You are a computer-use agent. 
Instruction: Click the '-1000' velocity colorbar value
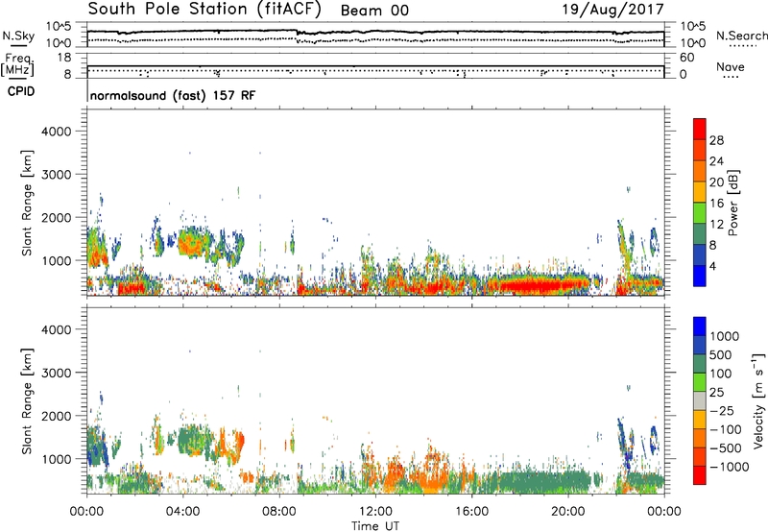tap(730, 467)
